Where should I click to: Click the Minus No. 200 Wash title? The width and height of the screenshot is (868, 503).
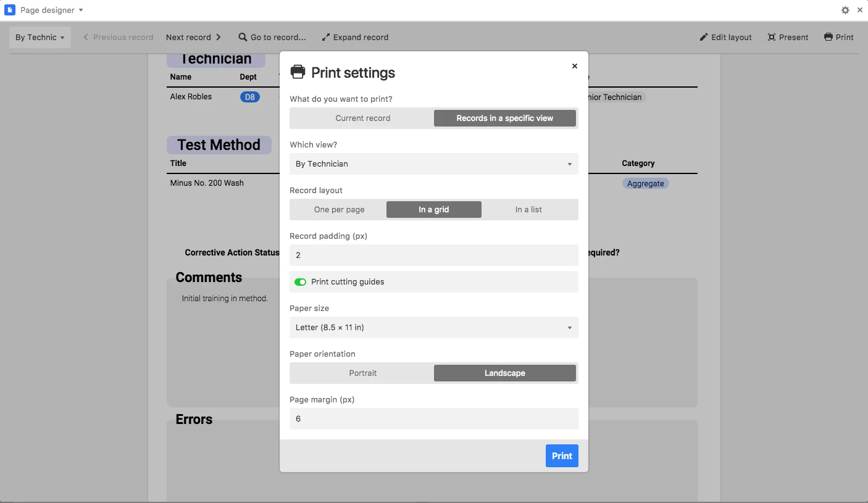point(207,183)
